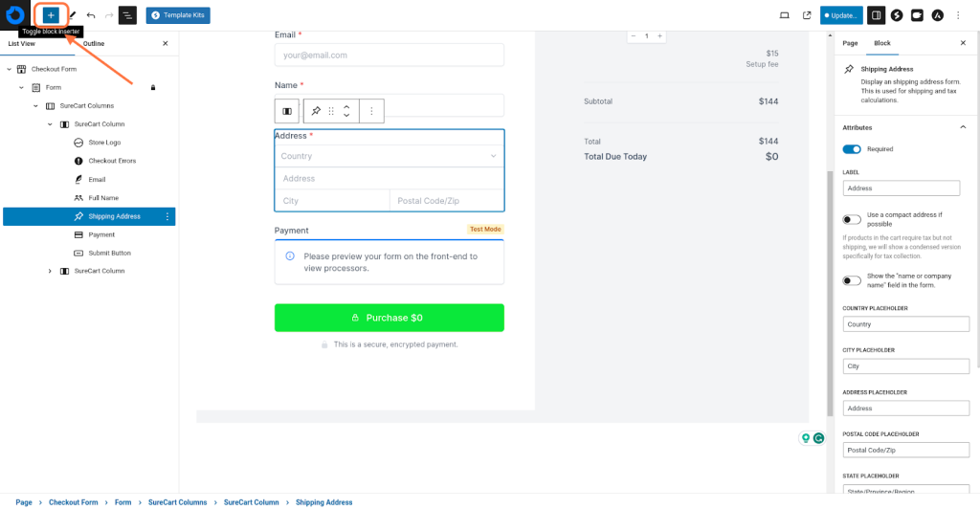Viewport: 980px width, 509px height.
Task: Switch to the List View tab
Action: click(x=21, y=44)
